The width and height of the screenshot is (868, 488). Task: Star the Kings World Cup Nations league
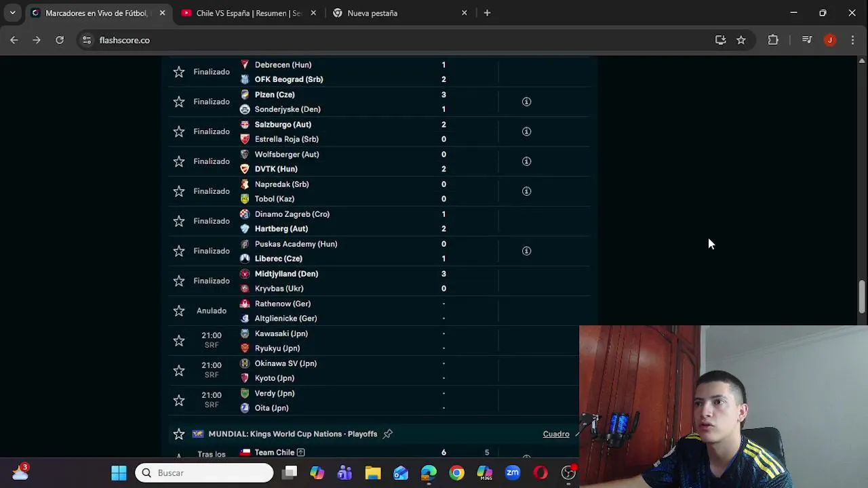click(179, 434)
